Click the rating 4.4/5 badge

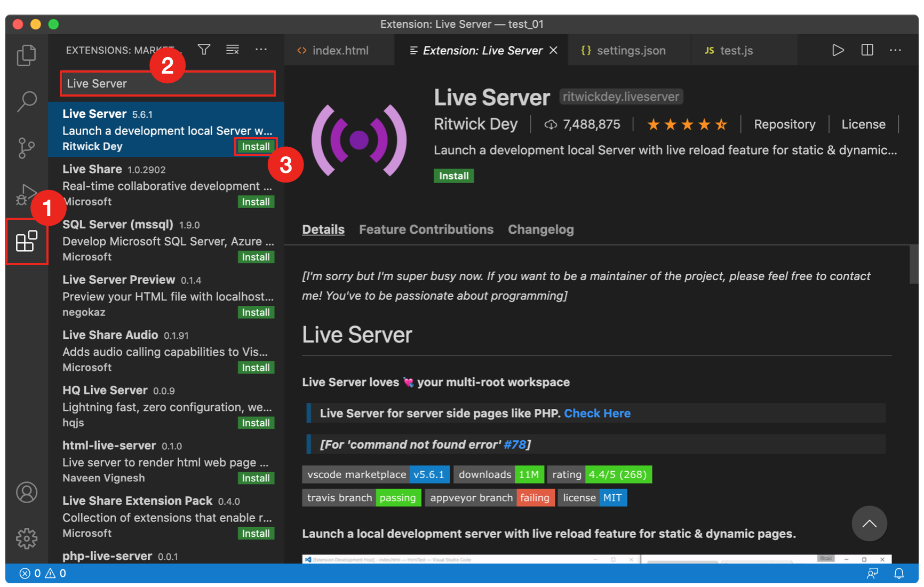coord(599,474)
